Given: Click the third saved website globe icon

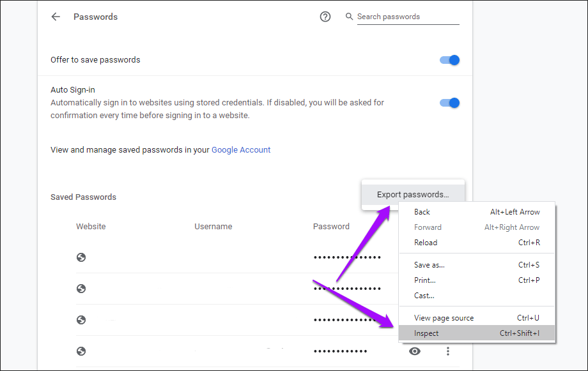Looking at the screenshot, I should click(x=81, y=320).
